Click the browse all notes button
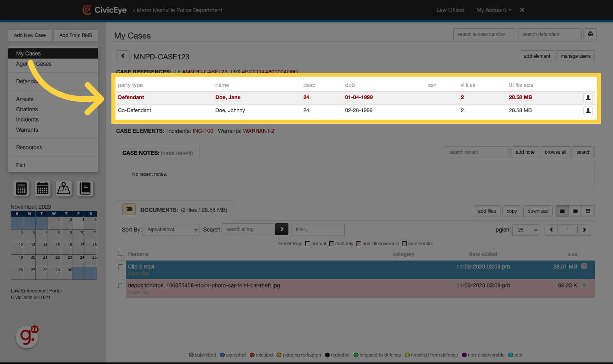The image size is (613, 364). (556, 152)
